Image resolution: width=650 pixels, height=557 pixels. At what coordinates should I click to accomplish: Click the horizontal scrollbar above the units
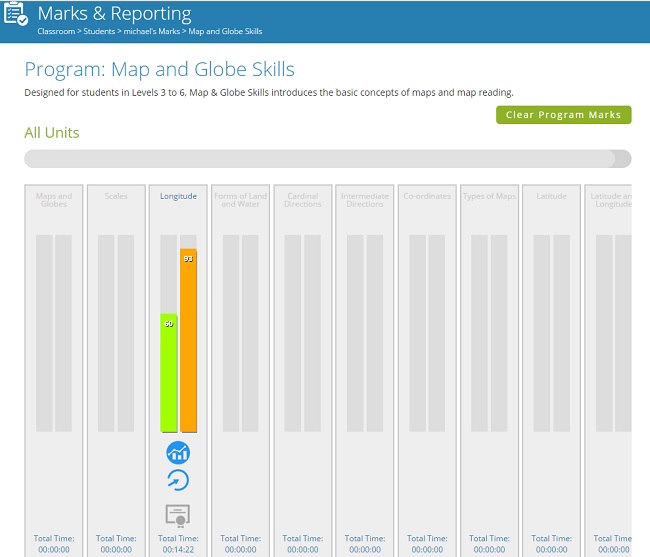[320, 159]
